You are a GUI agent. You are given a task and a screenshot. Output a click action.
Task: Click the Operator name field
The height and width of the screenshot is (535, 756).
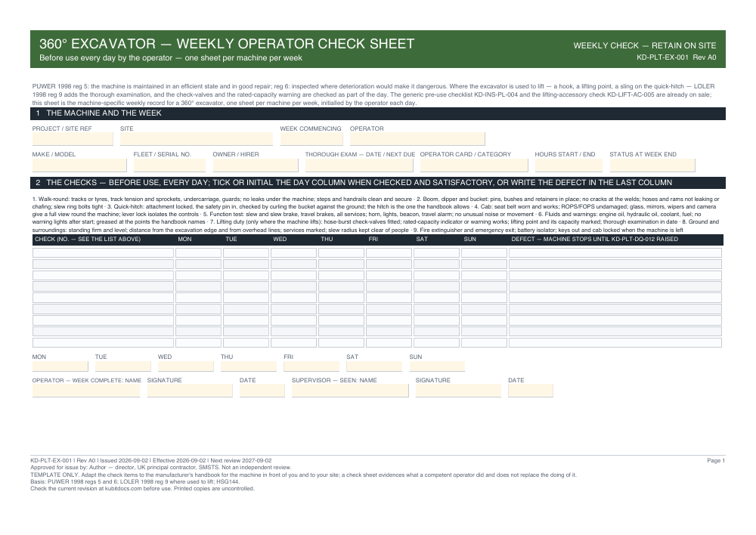pos(417,139)
